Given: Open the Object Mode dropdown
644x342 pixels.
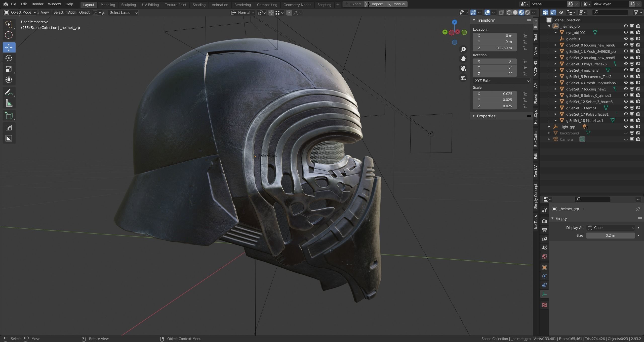Looking at the screenshot, I should click(x=20, y=12).
